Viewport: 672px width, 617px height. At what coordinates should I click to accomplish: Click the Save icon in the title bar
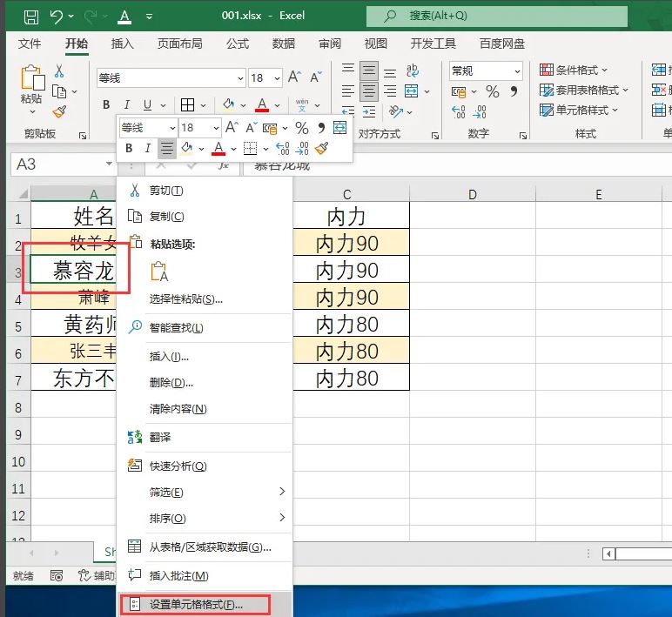tap(30, 17)
